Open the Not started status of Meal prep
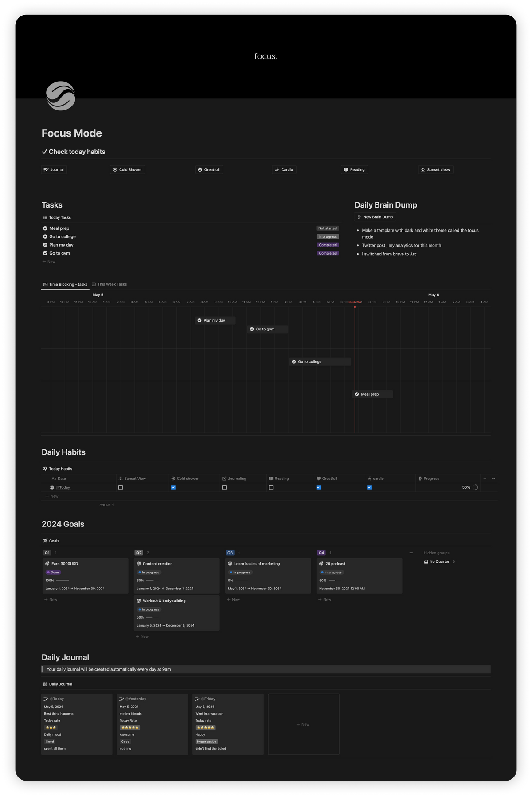 click(328, 228)
